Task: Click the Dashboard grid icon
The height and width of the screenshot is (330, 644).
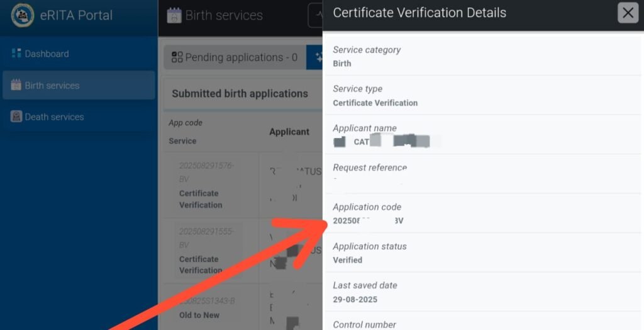Action: 16,53
